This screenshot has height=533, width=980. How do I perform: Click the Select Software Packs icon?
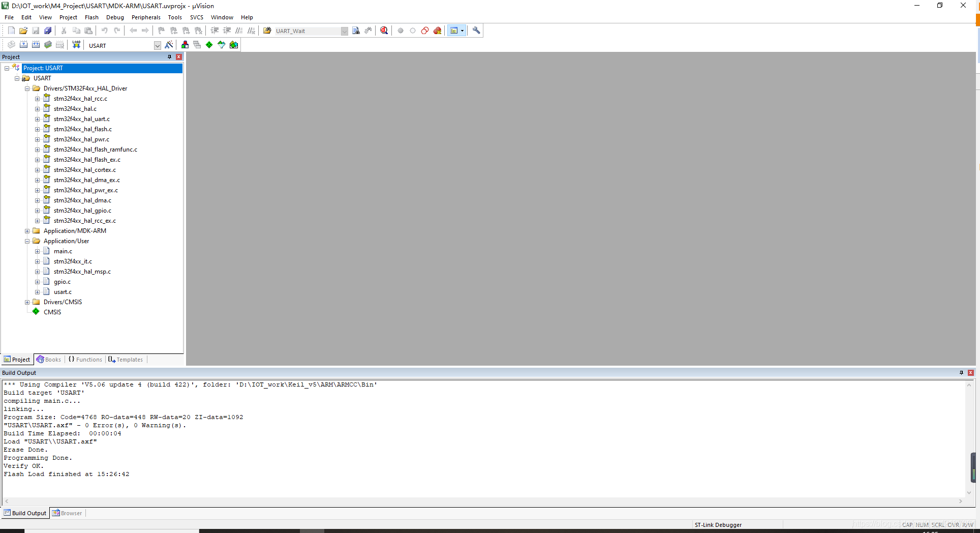[222, 45]
